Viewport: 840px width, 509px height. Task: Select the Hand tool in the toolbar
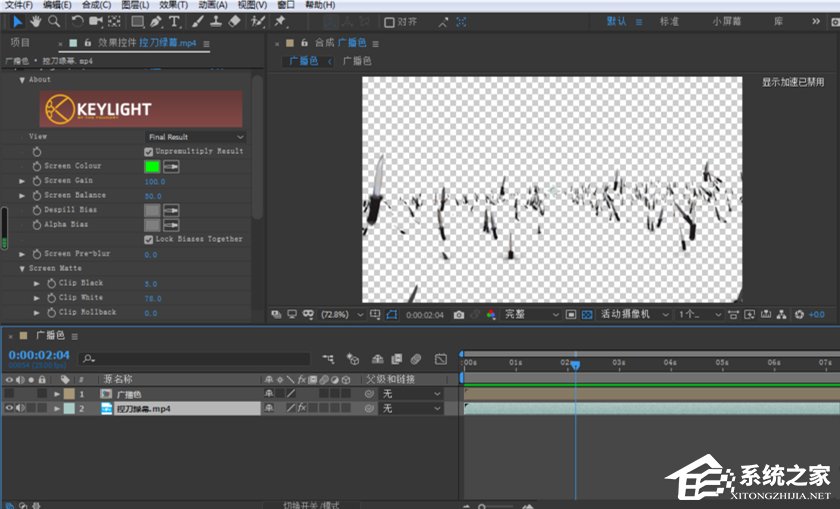tap(35, 21)
